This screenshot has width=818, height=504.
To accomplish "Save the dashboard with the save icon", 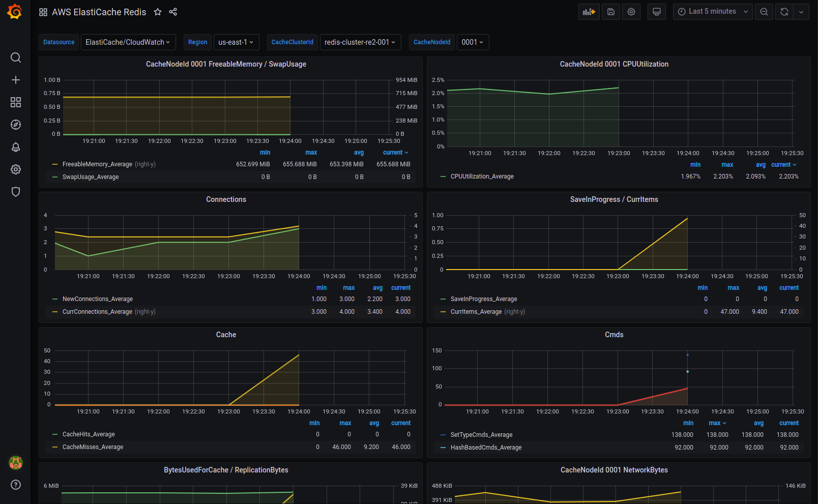I will (611, 12).
